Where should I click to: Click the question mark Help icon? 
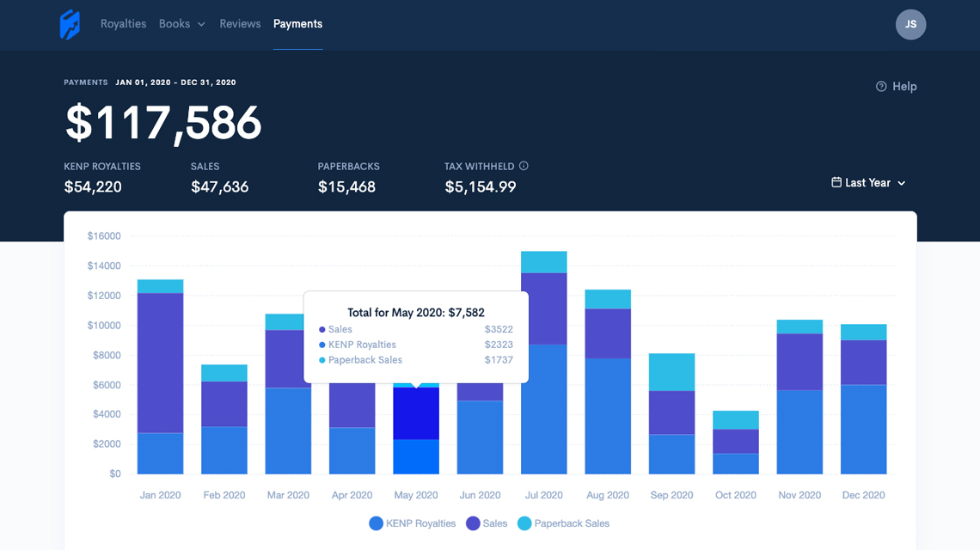coord(879,86)
